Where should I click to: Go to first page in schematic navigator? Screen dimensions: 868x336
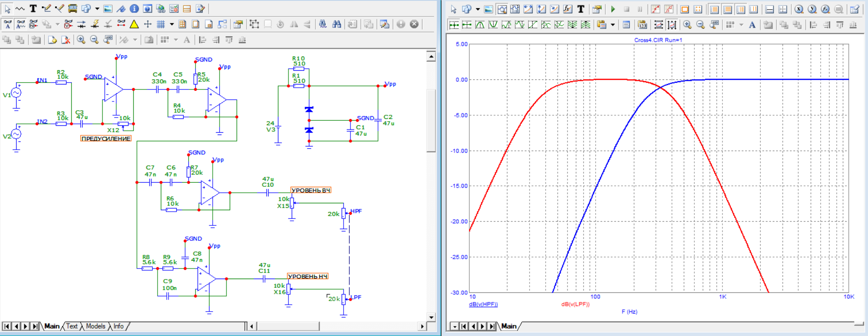tap(6, 326)
